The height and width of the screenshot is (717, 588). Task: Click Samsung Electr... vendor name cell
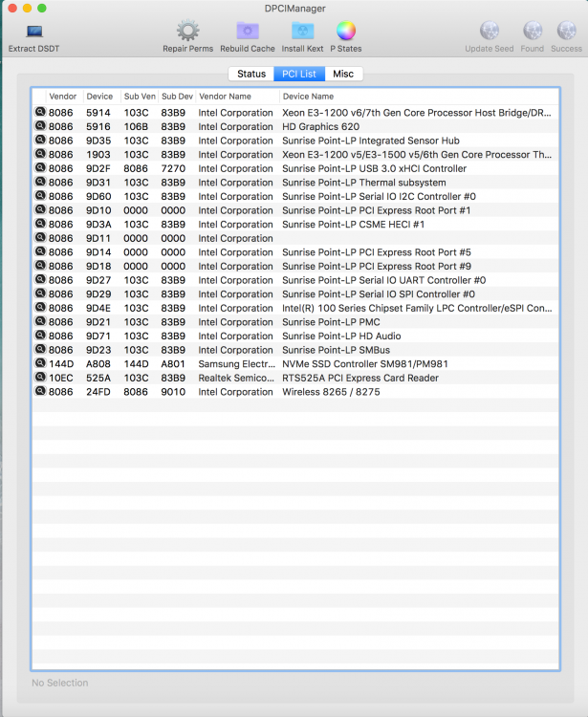coord(237,364)
